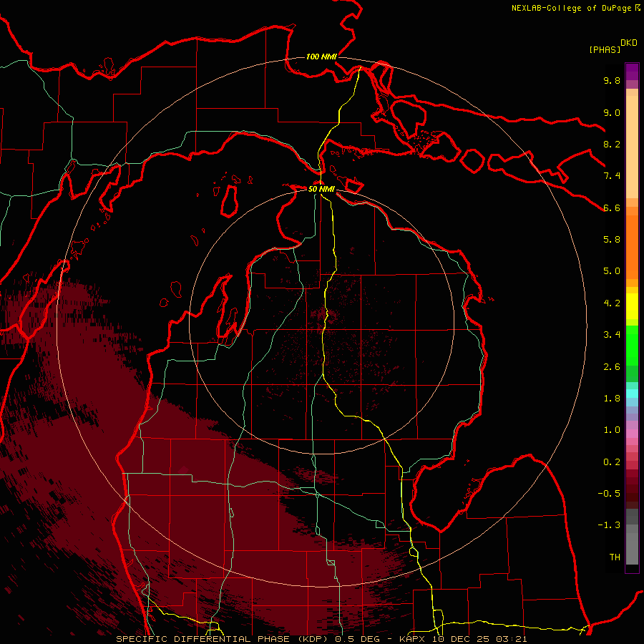Click the 1.0 scale value
The width and height of the screenshot is (644, 644).
tap(612, 430)
